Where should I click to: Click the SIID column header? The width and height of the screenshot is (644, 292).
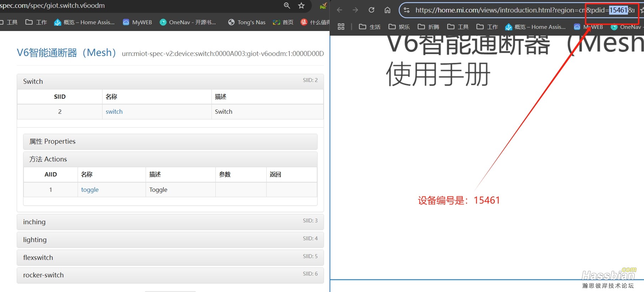pos(60,97)
